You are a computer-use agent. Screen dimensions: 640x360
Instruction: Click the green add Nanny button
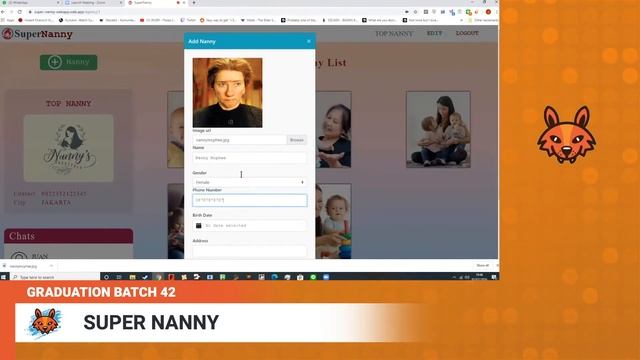point(69,62)
